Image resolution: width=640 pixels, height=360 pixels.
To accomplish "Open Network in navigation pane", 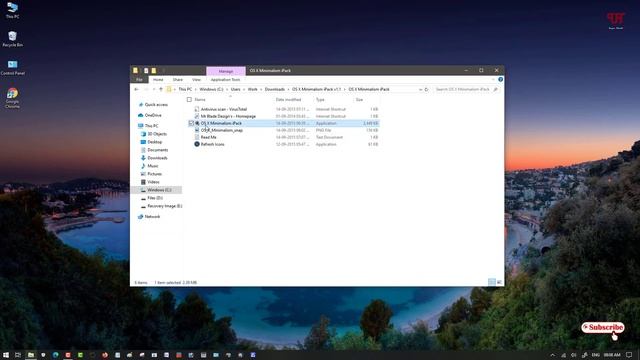I will pos(152,217).
